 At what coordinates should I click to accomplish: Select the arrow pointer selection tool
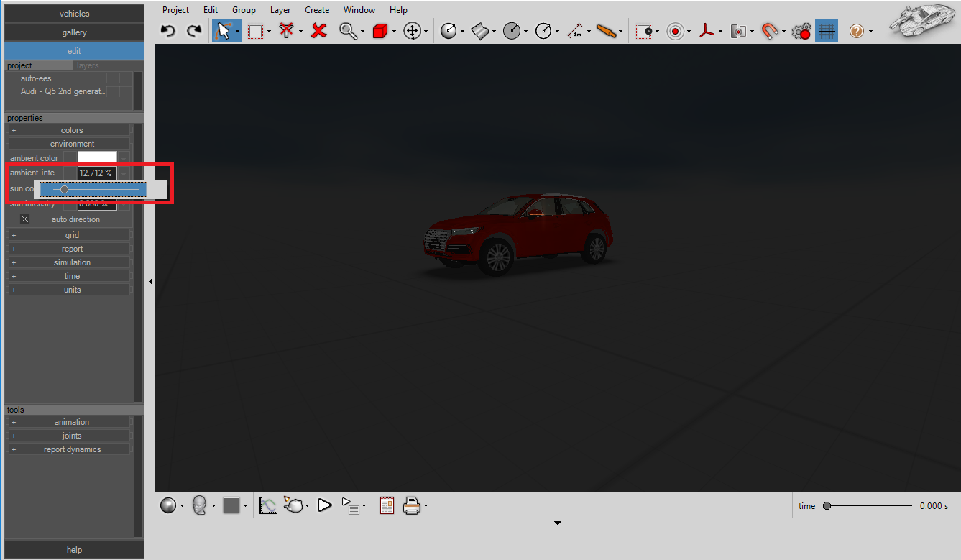tap(224, 31)
